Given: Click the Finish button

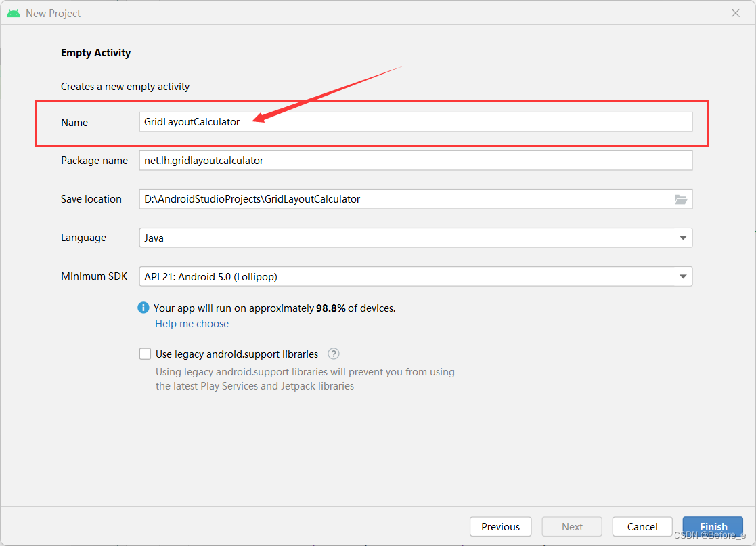Looking at the screenshot, I should (x=713, y=526).
